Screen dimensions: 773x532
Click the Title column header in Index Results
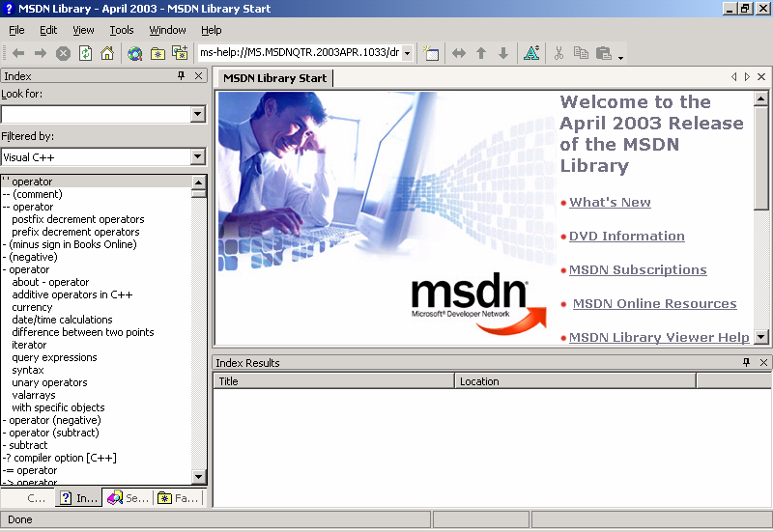coord(333,381)
